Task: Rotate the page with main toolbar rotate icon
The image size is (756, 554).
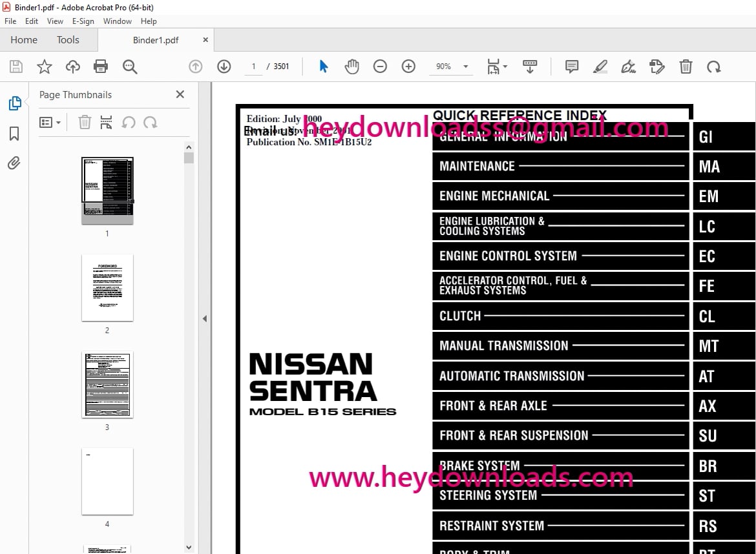Action: 714,67
